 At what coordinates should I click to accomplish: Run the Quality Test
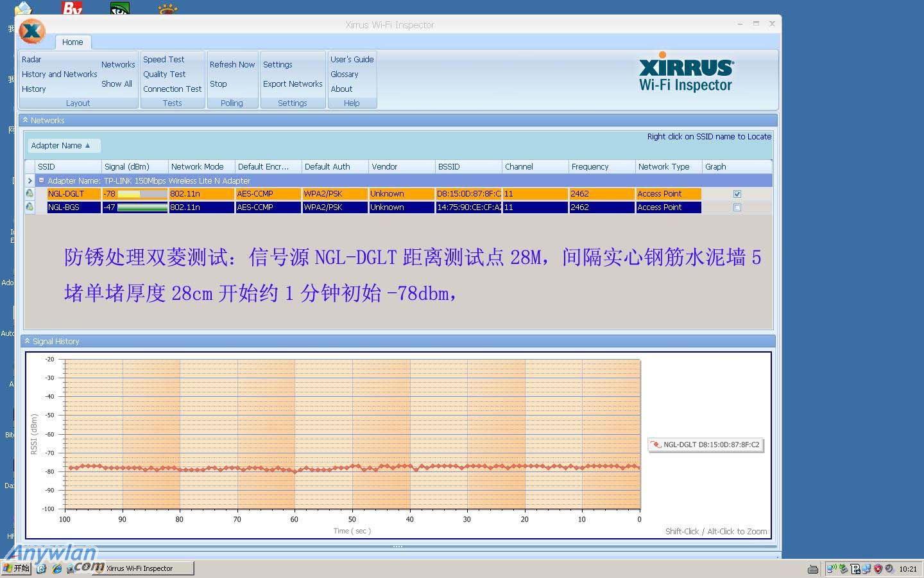pos(164,74)
